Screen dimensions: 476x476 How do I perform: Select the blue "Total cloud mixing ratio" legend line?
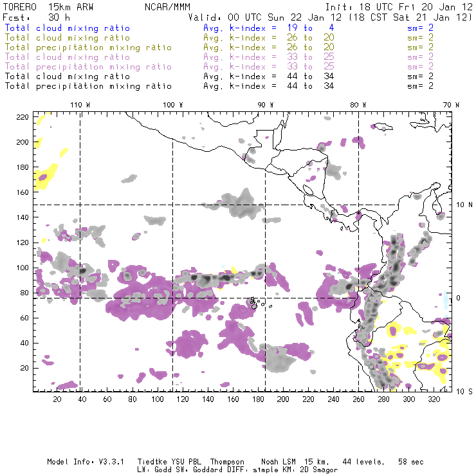point(68,28)
